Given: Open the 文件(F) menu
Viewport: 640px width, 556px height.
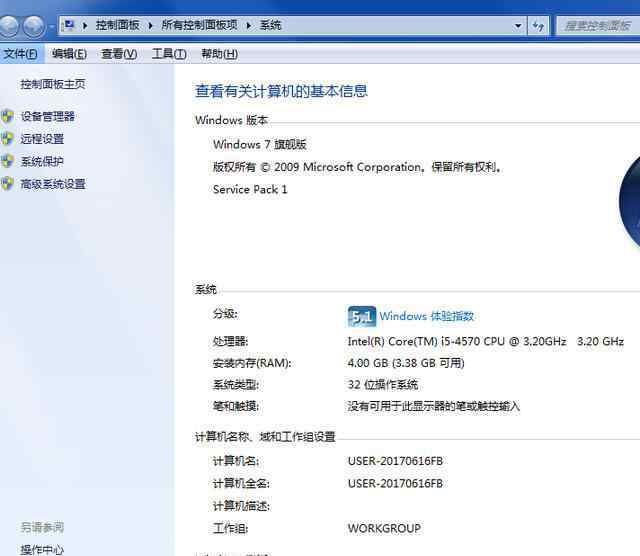Looking at the screenshot, I should click(x=20, y=54).
